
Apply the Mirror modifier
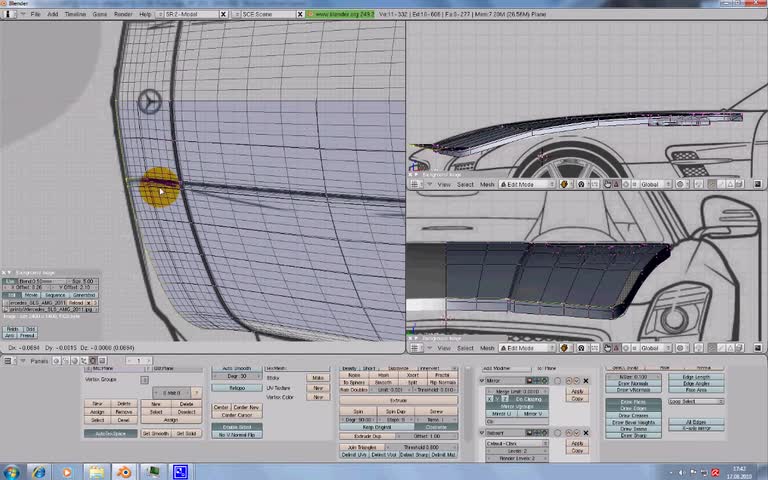coord(576,391)
